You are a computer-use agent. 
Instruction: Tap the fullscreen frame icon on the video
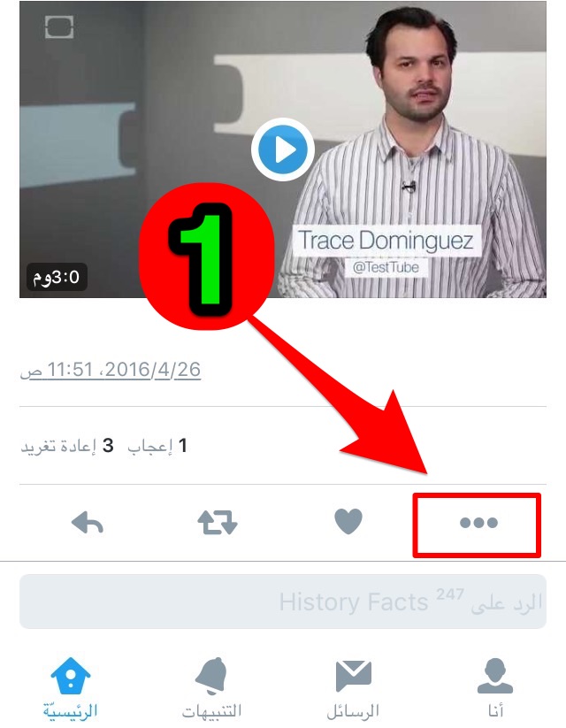[59, 27]
